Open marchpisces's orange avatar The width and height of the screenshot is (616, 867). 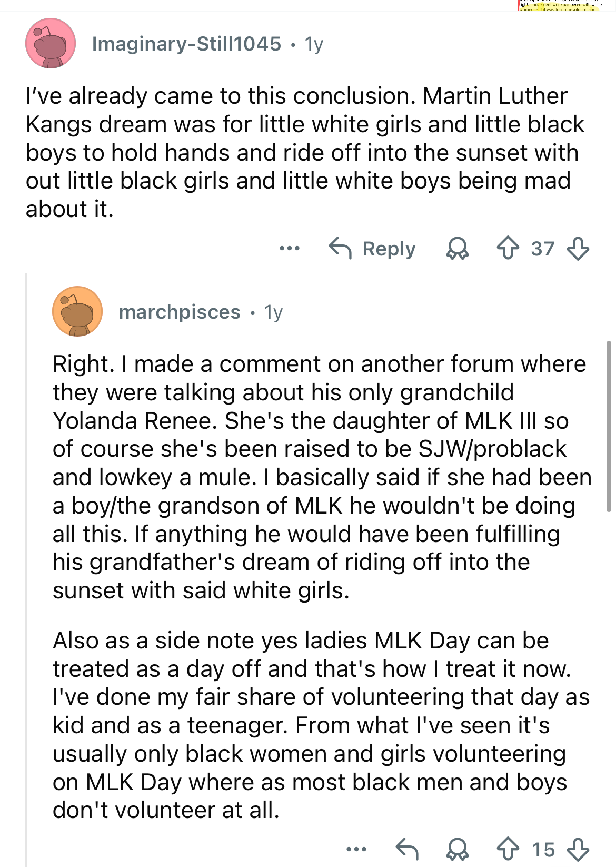[77, 312]
